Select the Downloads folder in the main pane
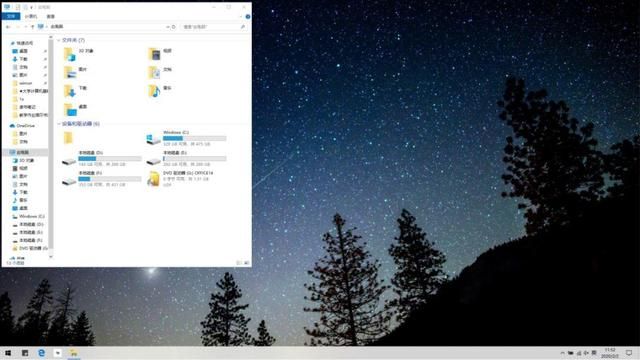This screenshot has width=640, height=360. click(x=70, y=91)
